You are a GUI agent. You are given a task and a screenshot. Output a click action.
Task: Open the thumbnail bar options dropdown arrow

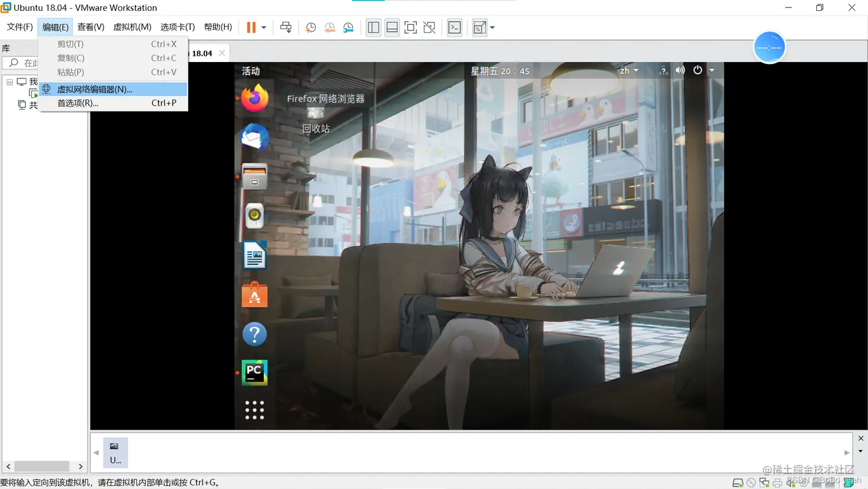(861, 451)
